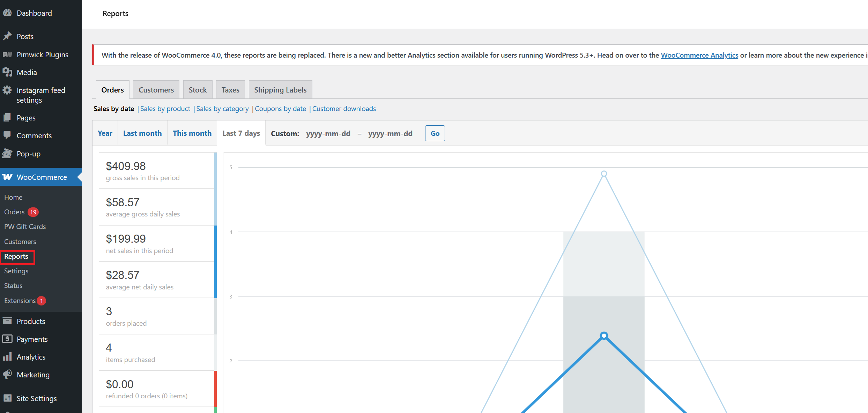This screenshot has width=868, height=413.
Task: Open WooCommerce Orders submenu
Action: tap(14, 212)
